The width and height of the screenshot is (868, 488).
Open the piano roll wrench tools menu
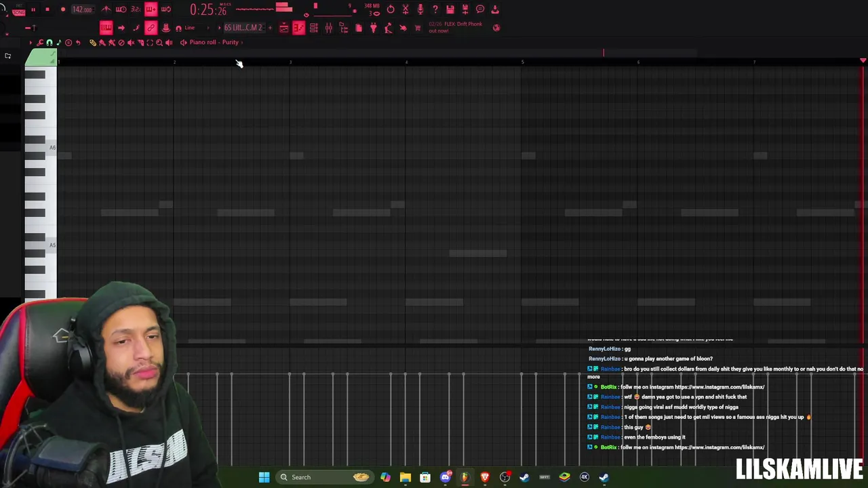(x=40, y=42)
